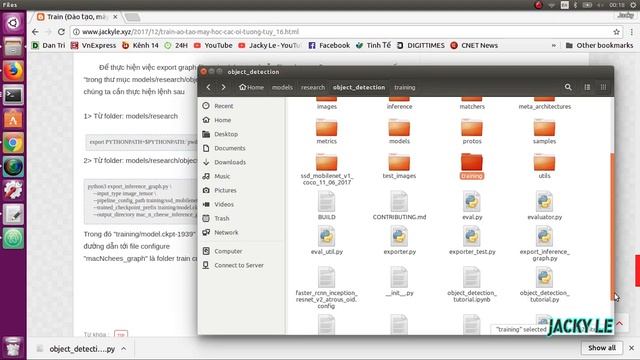Open the VnExpress bookmark

(x=93, y=45)
